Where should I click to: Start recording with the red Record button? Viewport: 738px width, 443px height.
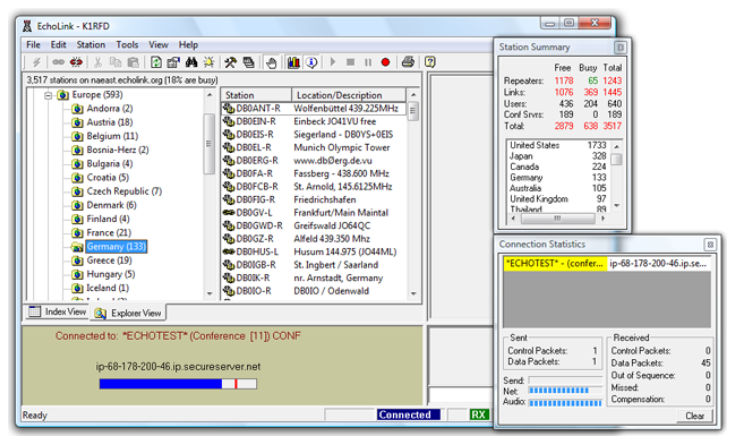[385, 62]
